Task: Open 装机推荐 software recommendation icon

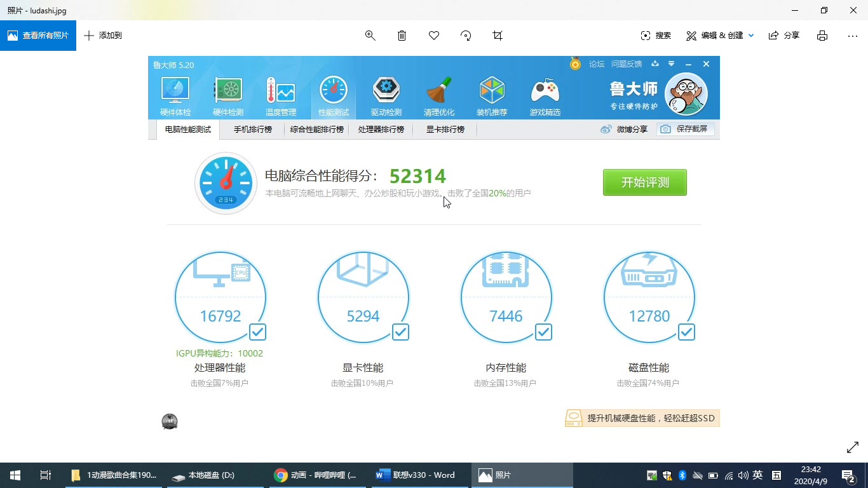Action: 492,96
